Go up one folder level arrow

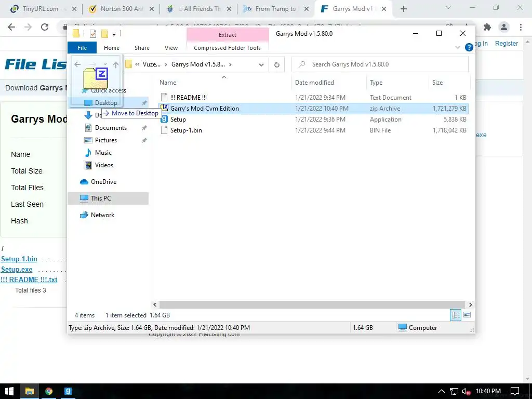point(116,64)
